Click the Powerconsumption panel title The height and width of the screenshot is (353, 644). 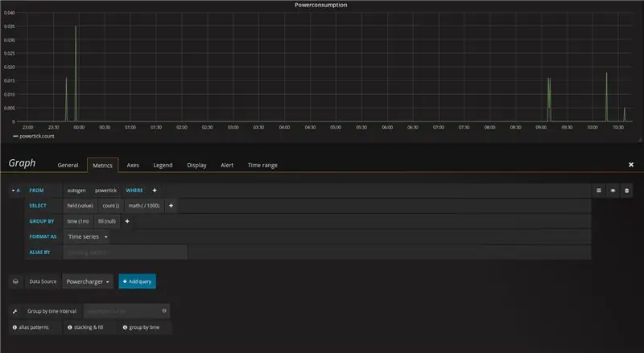click(x=320, y=5)
